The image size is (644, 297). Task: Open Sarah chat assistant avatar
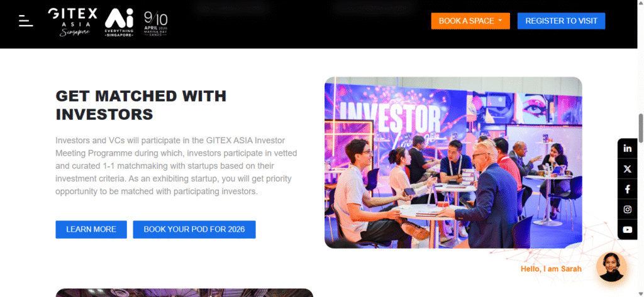(611, 267)
